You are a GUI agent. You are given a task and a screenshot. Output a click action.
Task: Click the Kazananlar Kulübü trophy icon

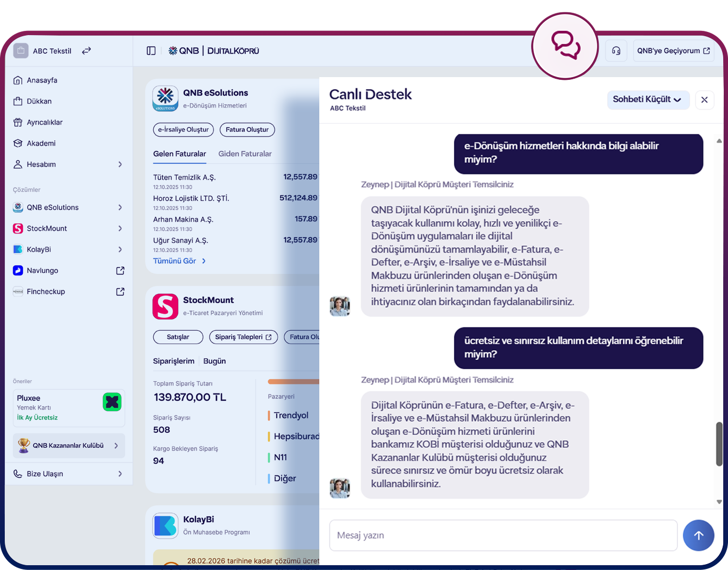(x=23, y=446)
